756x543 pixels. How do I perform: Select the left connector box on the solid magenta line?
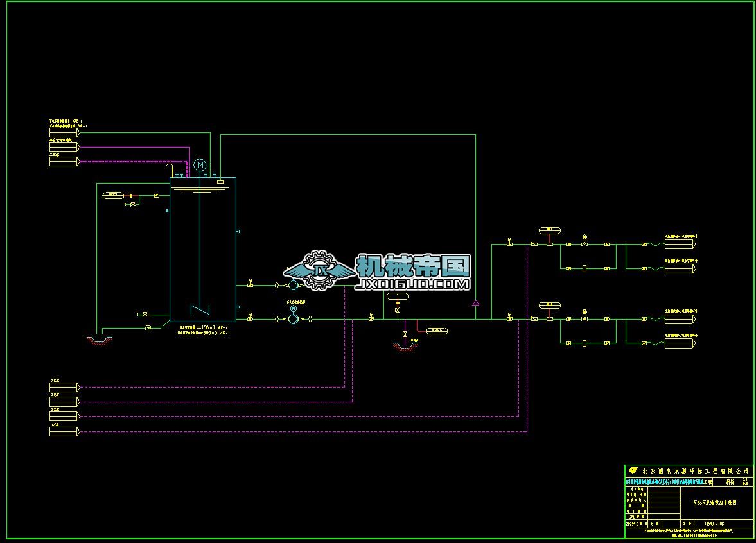[64, 147]
